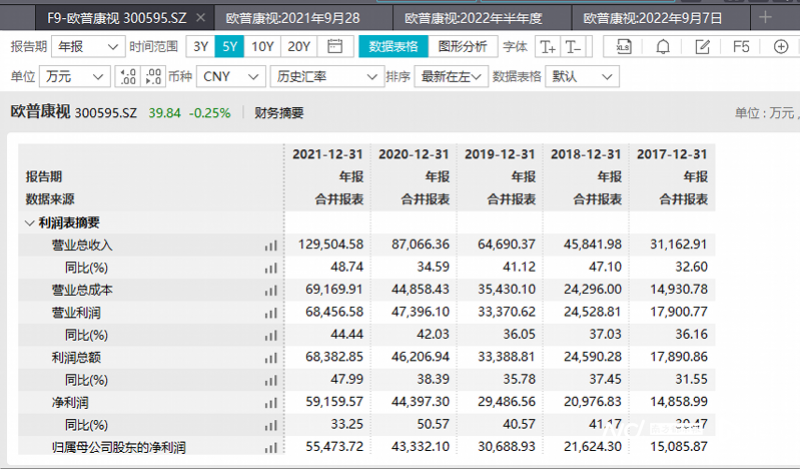Click chart icon for 净利润 同比(%) row
Viewport: 800px width, 469px height.
click(271, 425)
